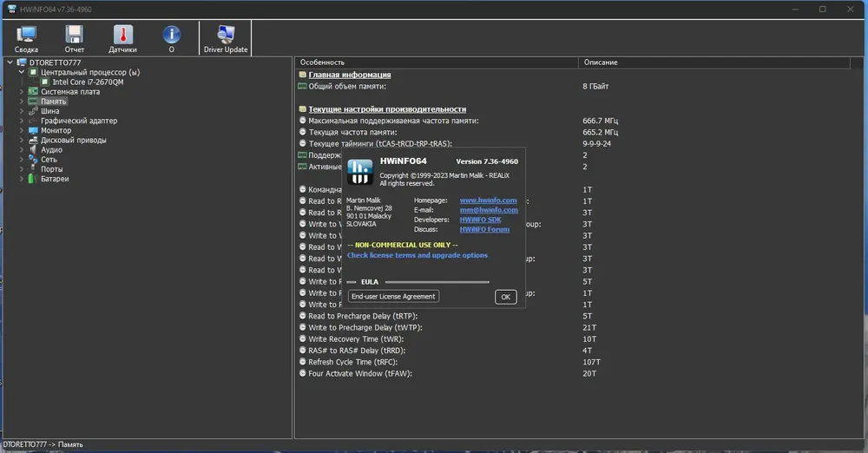Open Driver Update toolbar icon

[226, 39]
